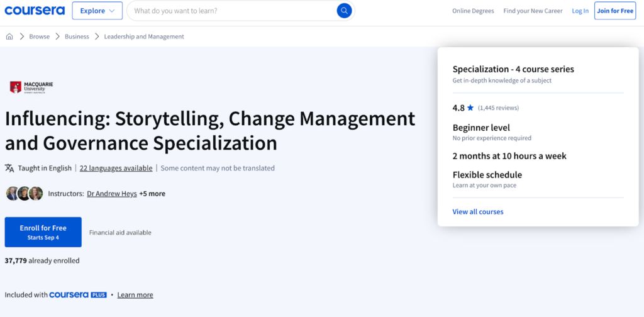Click the Log In link
Image resolution: width=644 pixels, height=317 pixels.
coord(580,11)
